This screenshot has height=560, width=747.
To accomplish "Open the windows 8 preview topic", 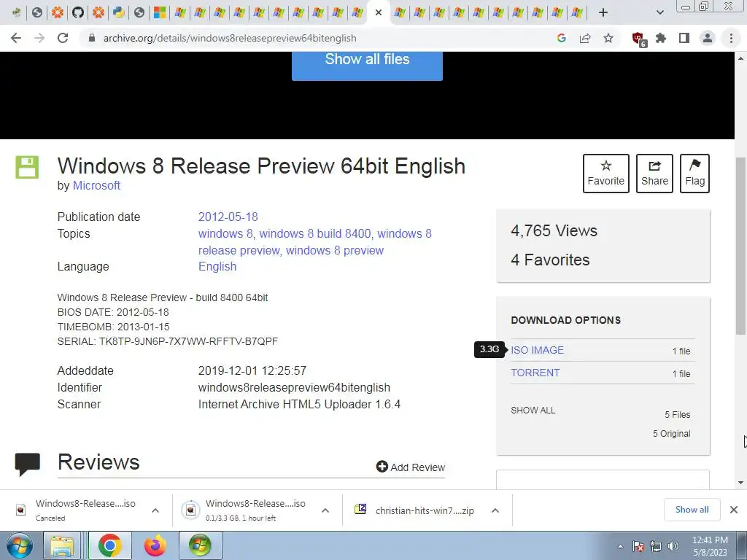I will tap(334, 251).
